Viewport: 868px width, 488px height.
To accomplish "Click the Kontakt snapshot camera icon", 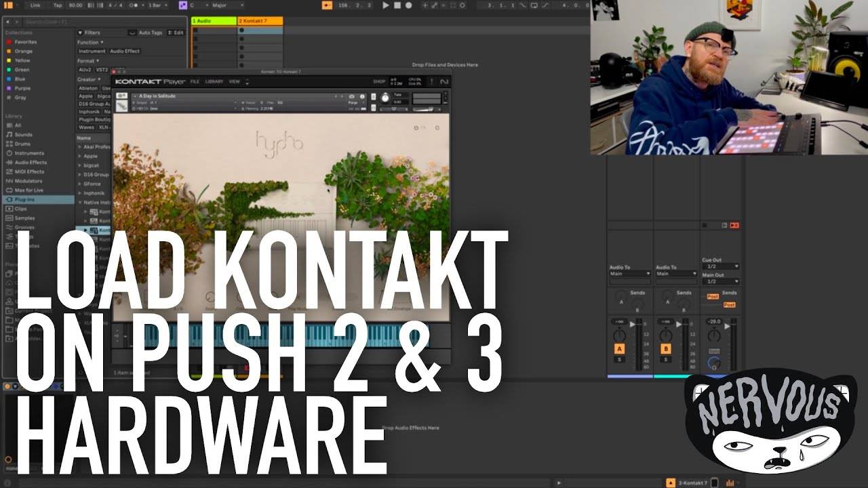I will coord(352,96).
